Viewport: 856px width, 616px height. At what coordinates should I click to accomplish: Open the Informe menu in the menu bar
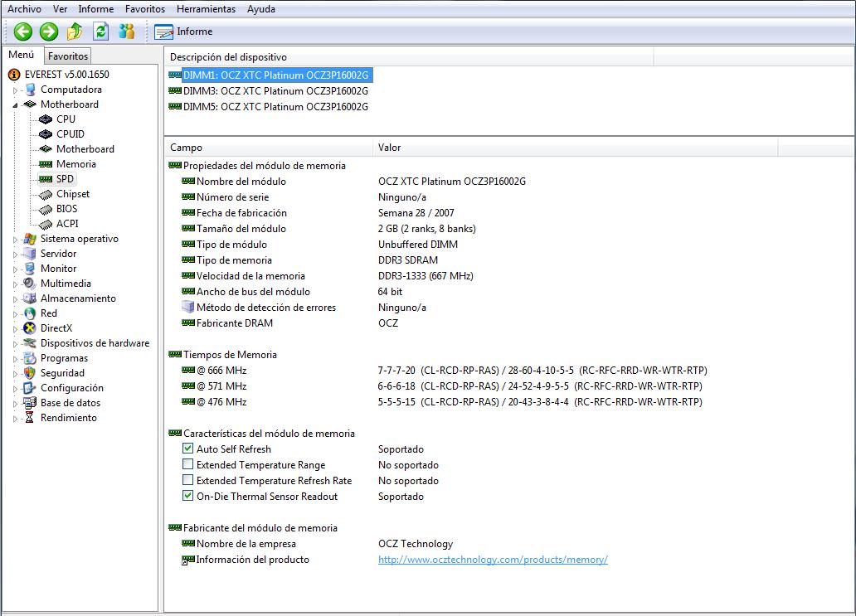96,9
